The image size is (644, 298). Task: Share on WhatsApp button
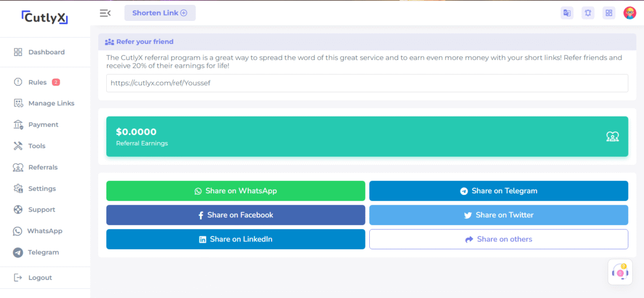pyautogui.click(x=236, y=191)
